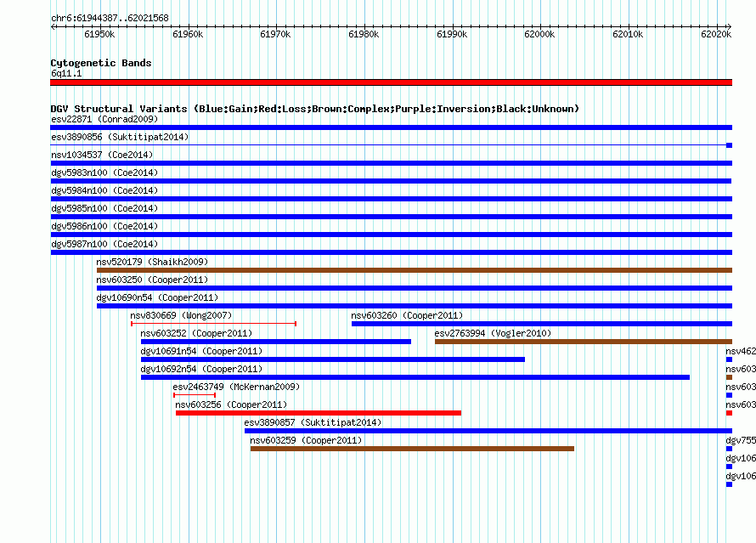Click the 62000k ruler tick label
This screenshot has width=756, height=543.
[x=539, y=34]
